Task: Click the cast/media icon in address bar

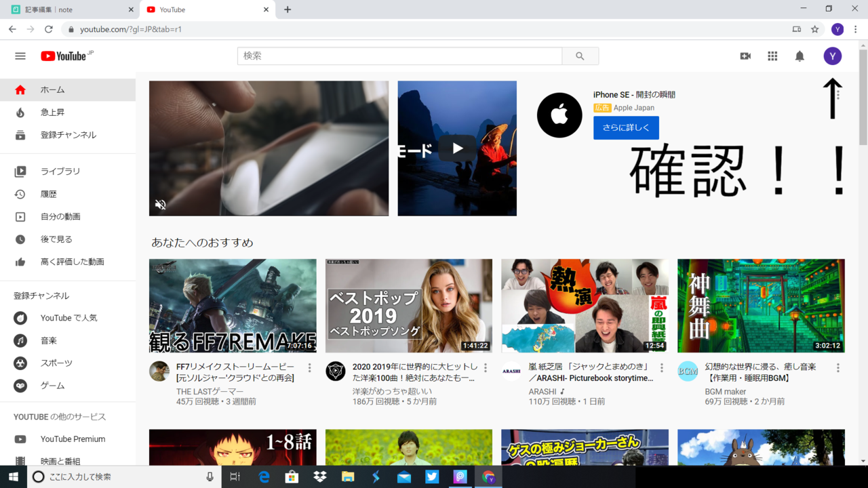Action: (x=797, y=29)
